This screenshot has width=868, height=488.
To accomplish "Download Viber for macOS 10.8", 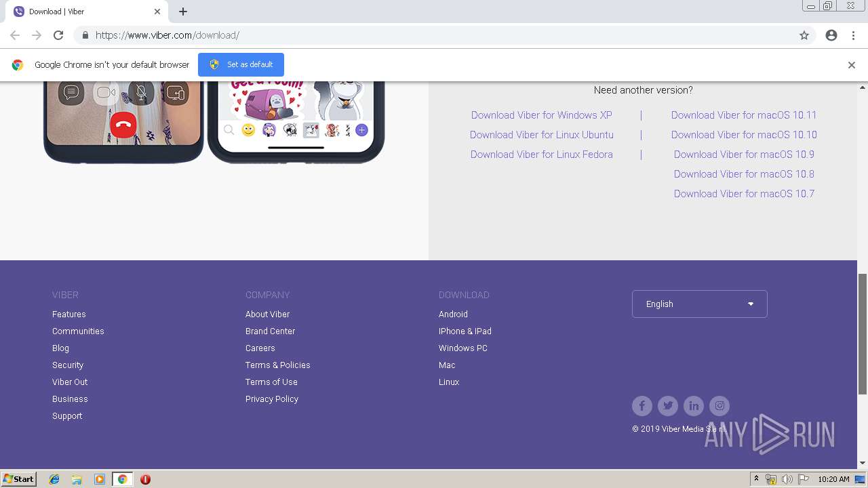I will (x=744, y=174).
